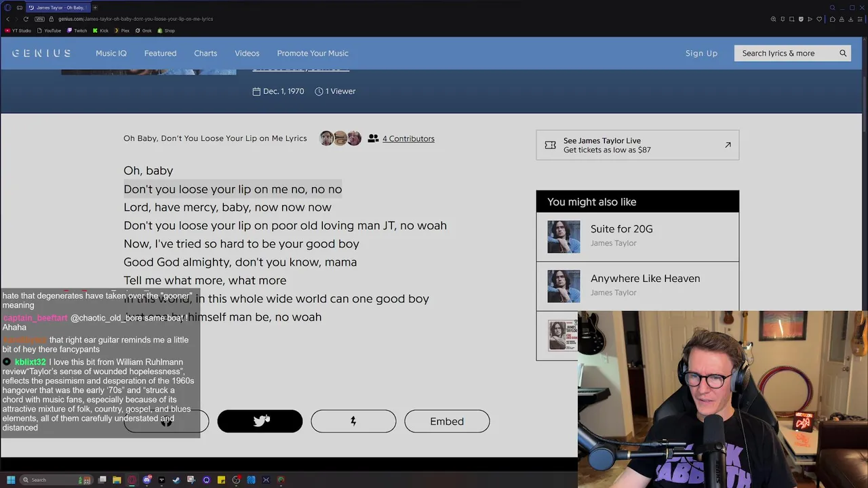The height and width of the screenshot is (488, 868).
Task: Click the contributor avatars group
Action: pos(340,138)
